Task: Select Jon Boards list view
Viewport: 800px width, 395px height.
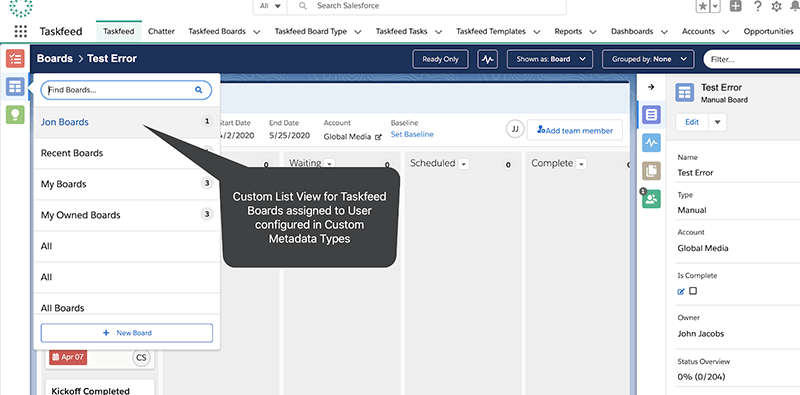Action: point(127,122)
